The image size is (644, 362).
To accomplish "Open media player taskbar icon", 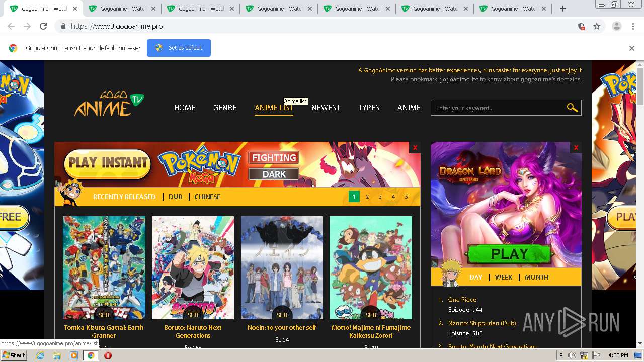I will point(74,355).
